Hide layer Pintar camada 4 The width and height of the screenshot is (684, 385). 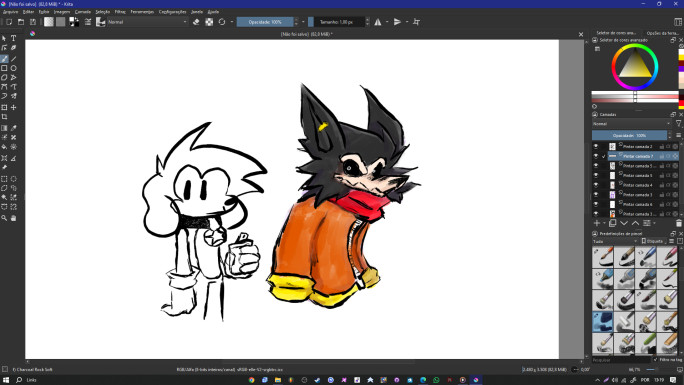(x=596, y=185)
